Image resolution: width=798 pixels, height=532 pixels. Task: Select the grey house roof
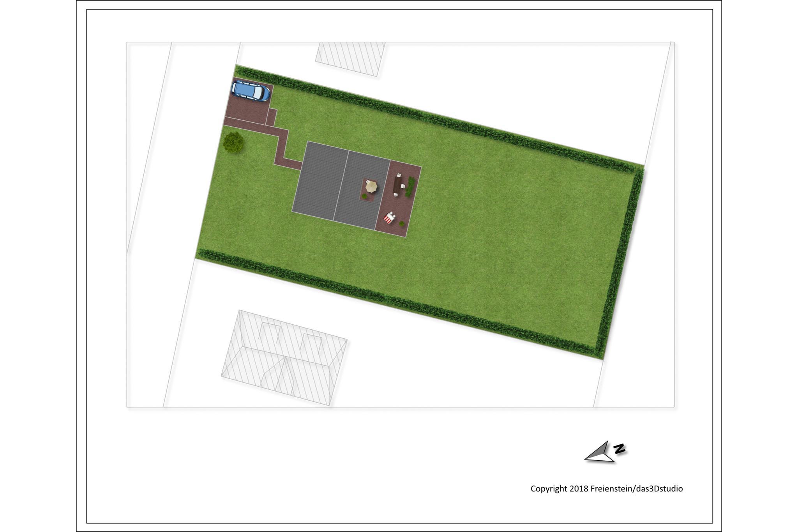coord(341,185)
